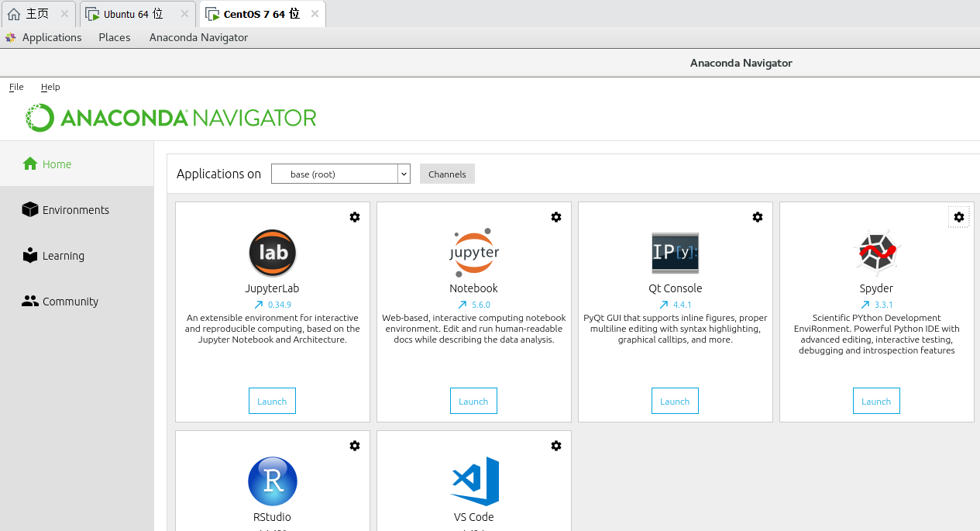This screenshot has width=980, height=531.
Task: Click the Learning book icon
Action: (30, 255)
